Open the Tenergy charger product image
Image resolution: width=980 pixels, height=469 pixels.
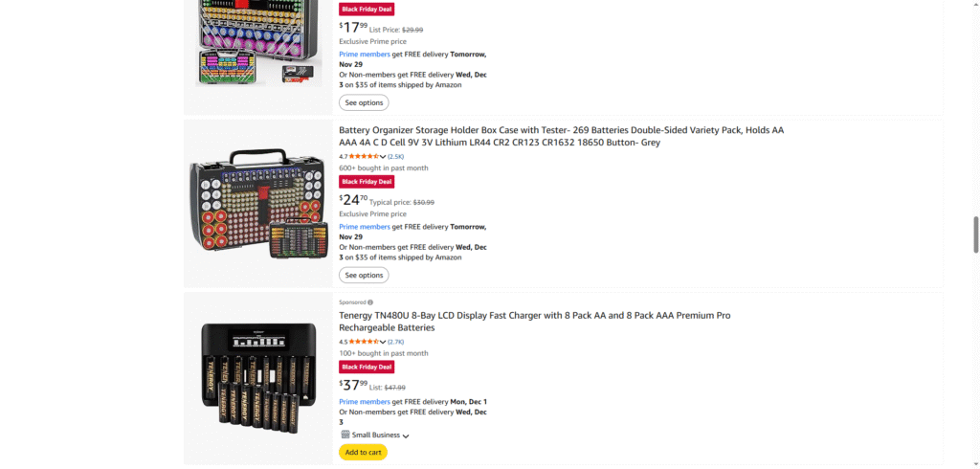pos(258,376)
